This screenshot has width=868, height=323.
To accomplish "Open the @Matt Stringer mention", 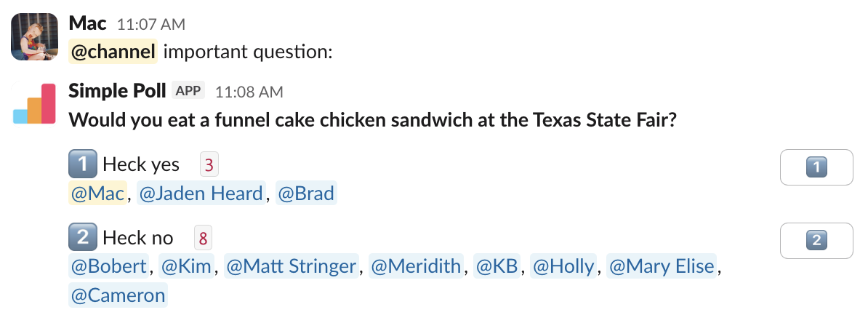I will [x=292, y=266].
